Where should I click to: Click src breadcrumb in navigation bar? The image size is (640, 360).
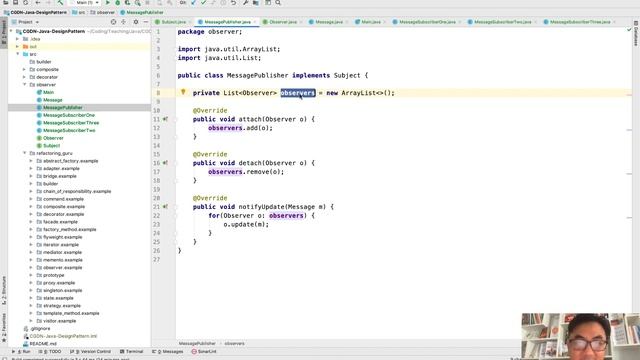pyautogui.click(x=79, y=12)
